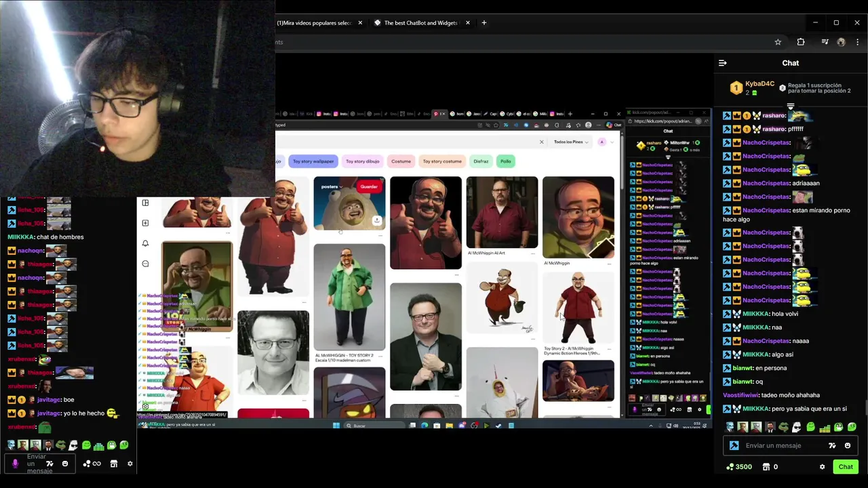Click the right chat message input field
The image size is (868, 488).
coord(782,445)
